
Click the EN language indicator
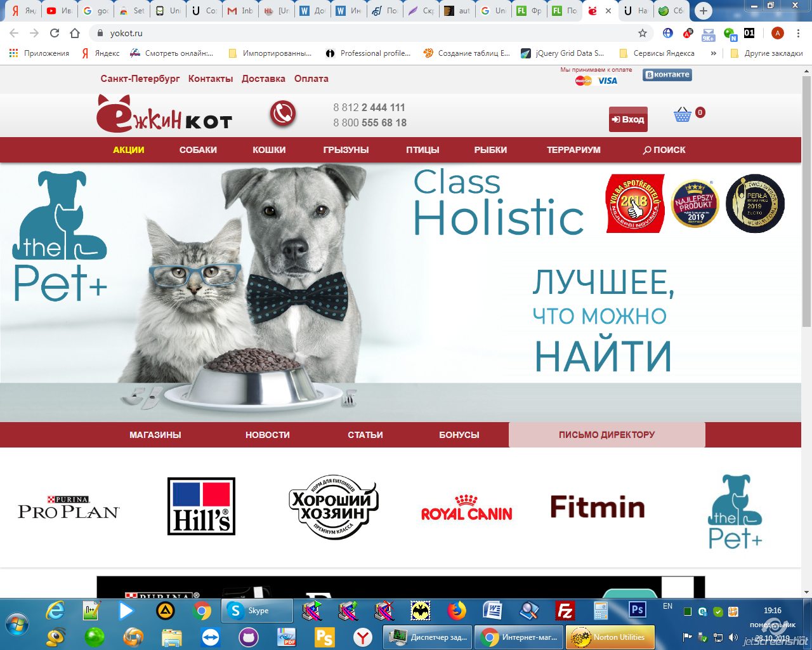point(667,606)
